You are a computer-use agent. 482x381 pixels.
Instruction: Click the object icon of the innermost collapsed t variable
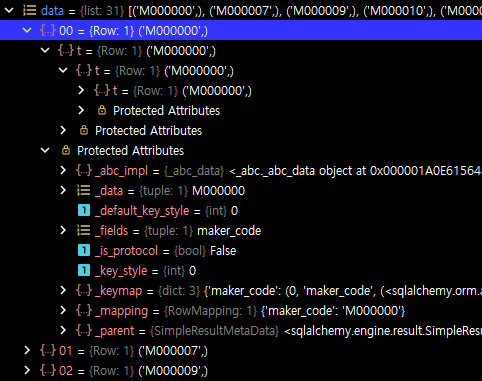pyautogui.click(x=102, y=90)
